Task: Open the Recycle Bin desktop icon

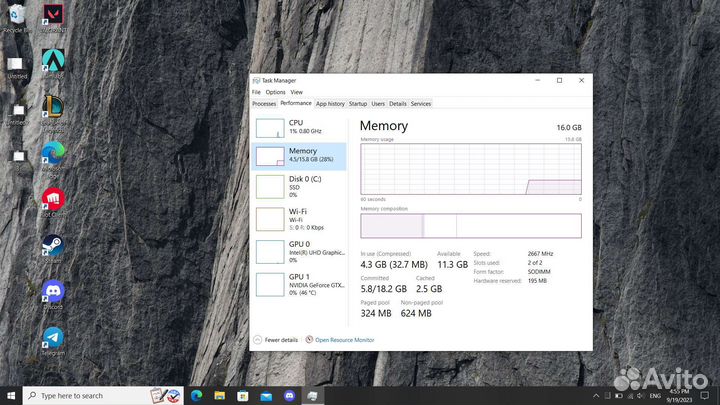Action: 17,17
